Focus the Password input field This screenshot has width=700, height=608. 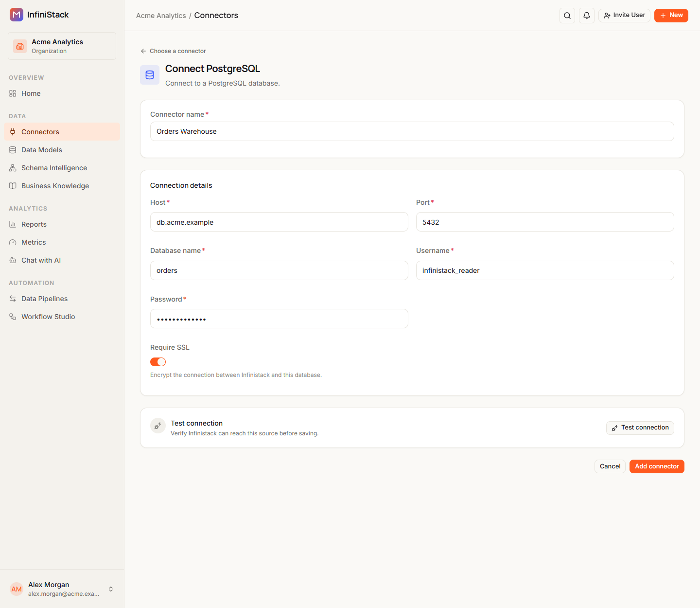click(279, 319)
